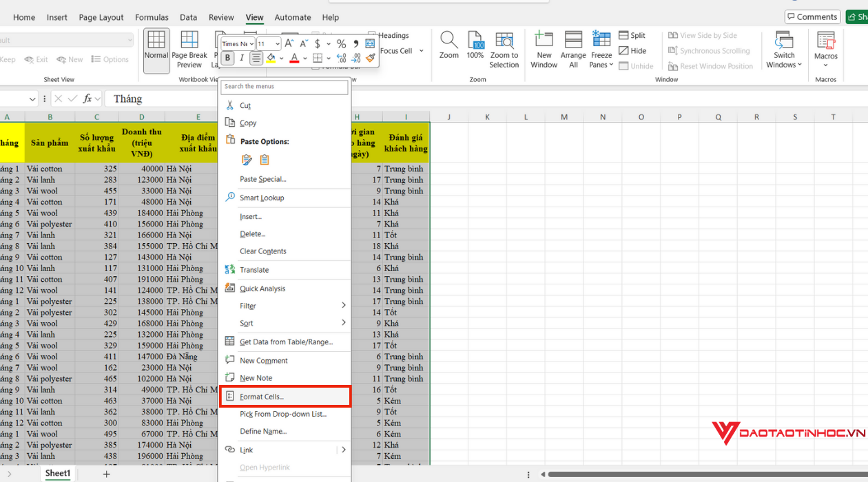Select Page Break Preview view icon
This screenshot has width=868, height=482.
189,40
